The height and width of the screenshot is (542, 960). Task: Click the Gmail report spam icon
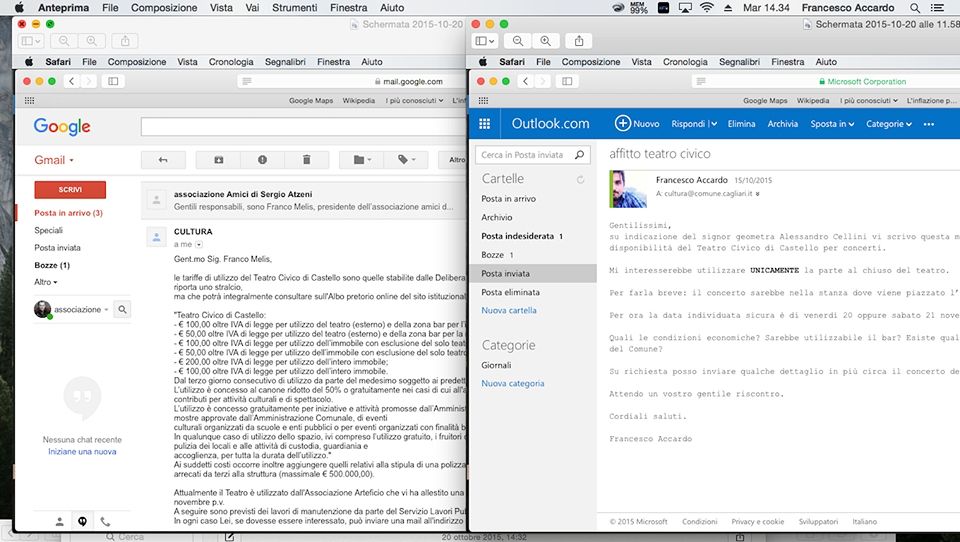pos(263,159)
